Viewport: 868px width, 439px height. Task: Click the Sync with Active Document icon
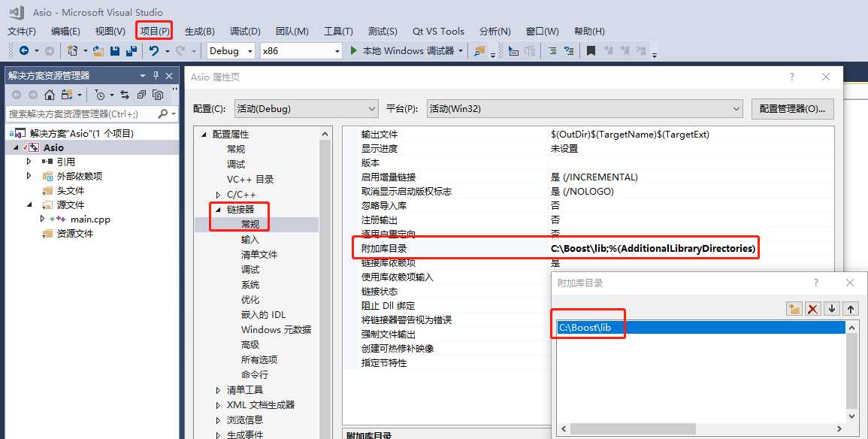(125, 95)
